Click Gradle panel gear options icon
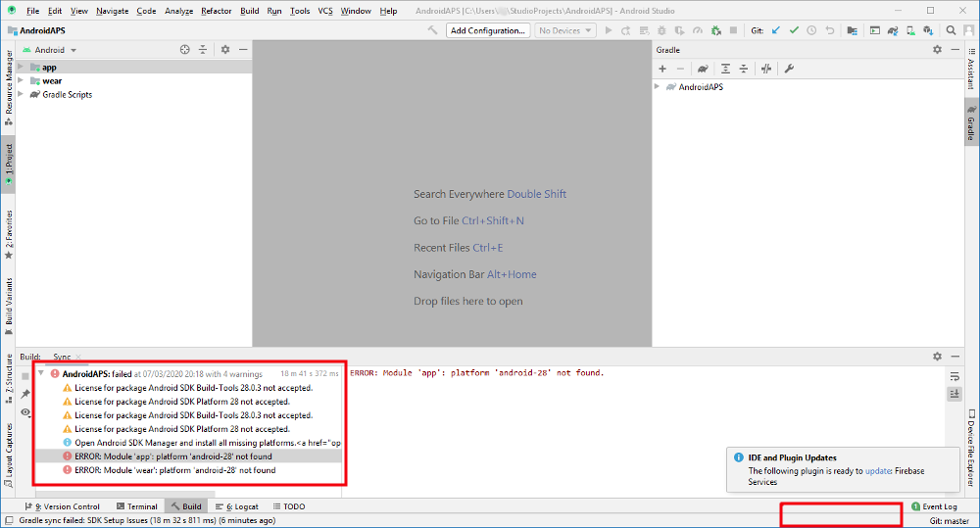The width and height of the screenshot is (980, 528). click(x=937, y=49)
